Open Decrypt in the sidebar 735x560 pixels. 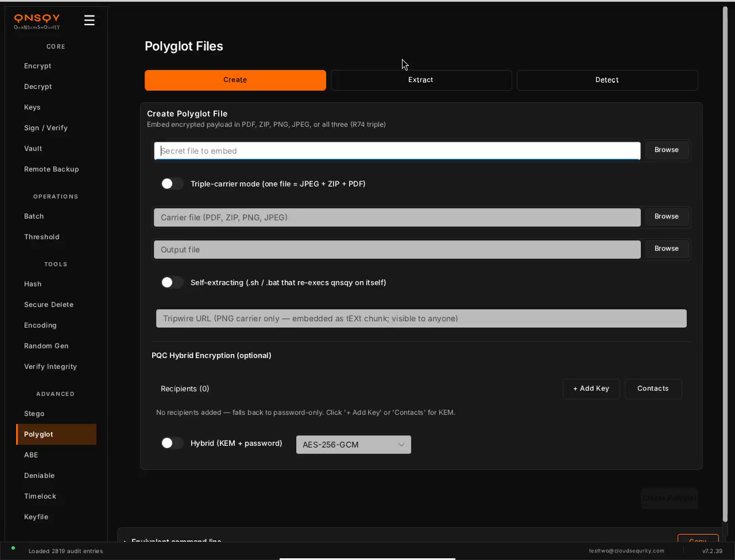point(56,87)
